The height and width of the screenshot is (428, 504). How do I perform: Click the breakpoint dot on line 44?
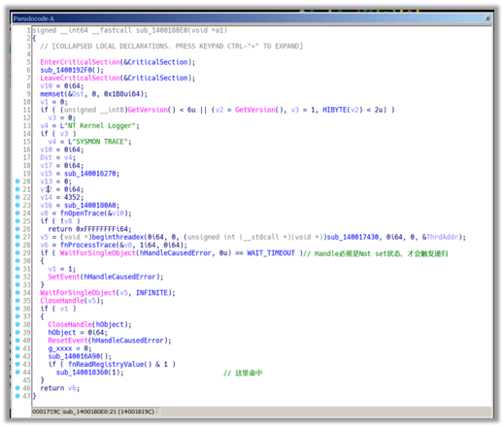(x=17, y=373)
